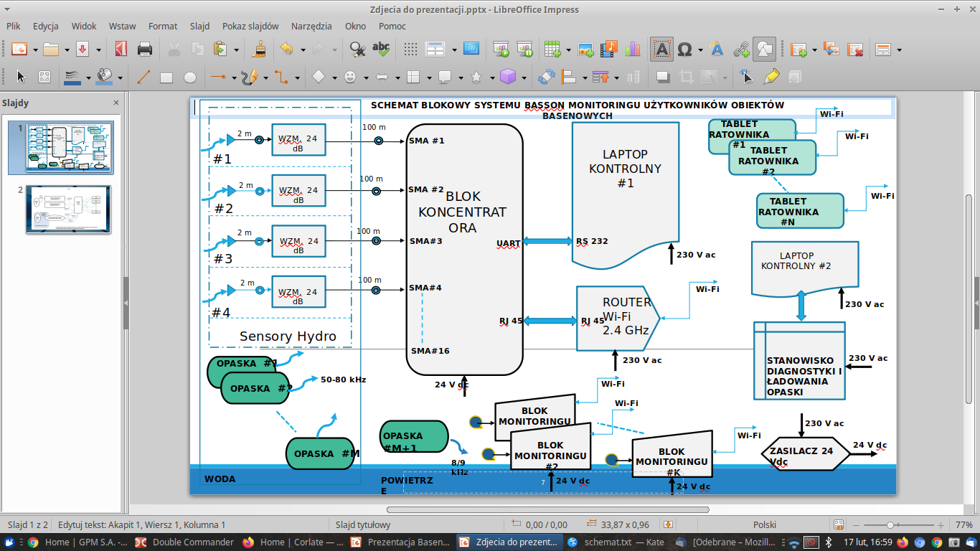980x551 pixels.
Task: Click the Insert Hyperlink icon
Action: click(741, 50)
